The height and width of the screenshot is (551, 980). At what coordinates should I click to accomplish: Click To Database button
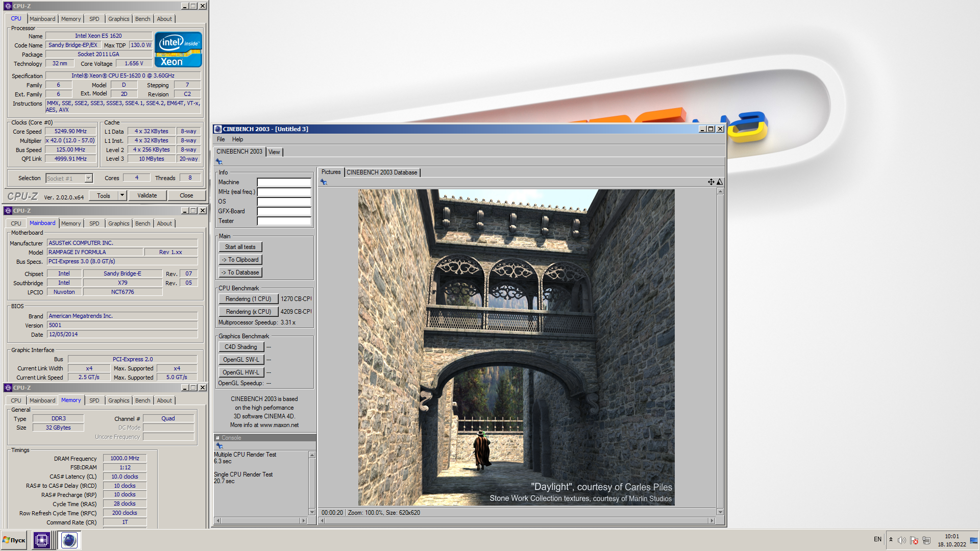[240, 272]
